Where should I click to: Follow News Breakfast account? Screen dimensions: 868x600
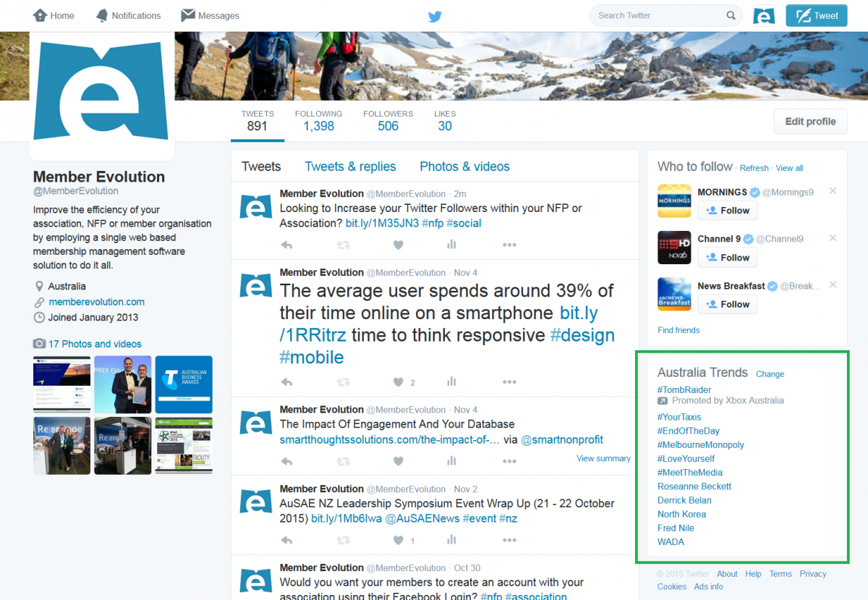click(727, 304)
